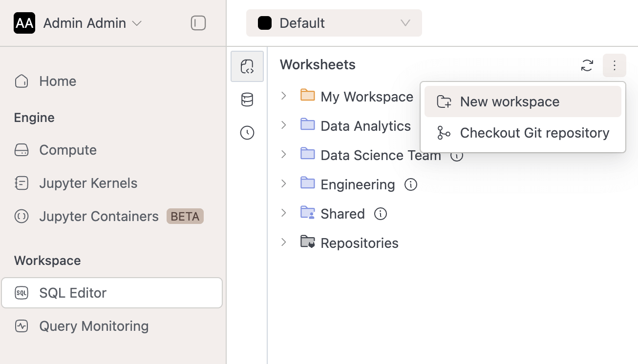638x364 pixels.
Task: Click the orange My Workspace folder icon
Action: click(x=308, y=95)
